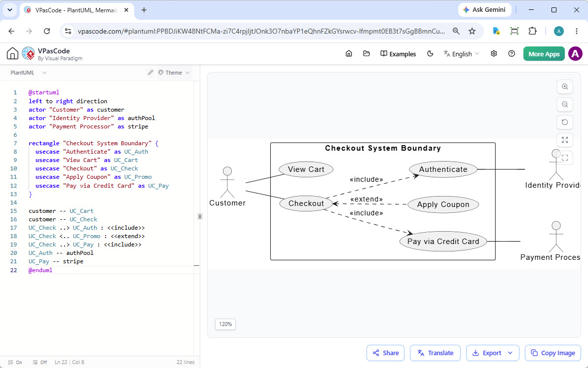Viewport: 588px width, 368px height.
Task: Click 'UC_Pay -- stripe' code line
Action: (x=56, y=261)
